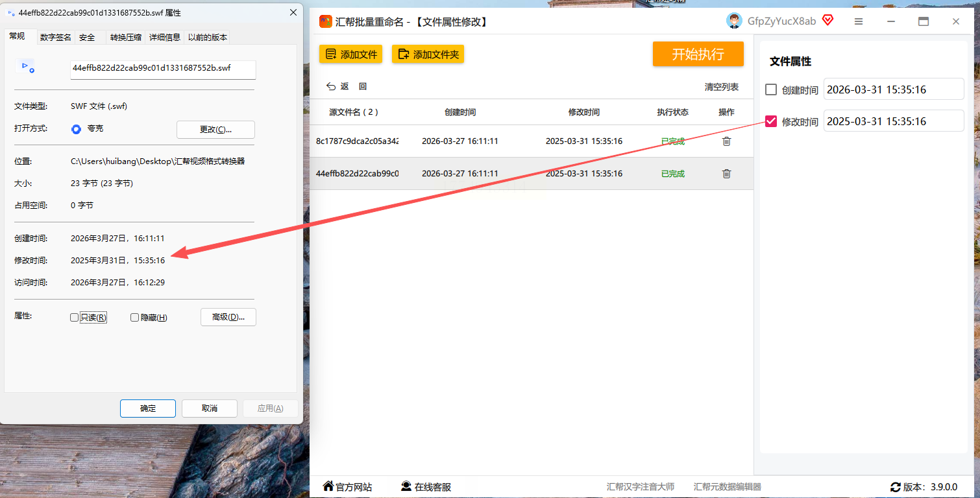The image size is (980, 498).
Task: Open the hamburger menu in 汇帮 title bar
Action: (859, 21)
